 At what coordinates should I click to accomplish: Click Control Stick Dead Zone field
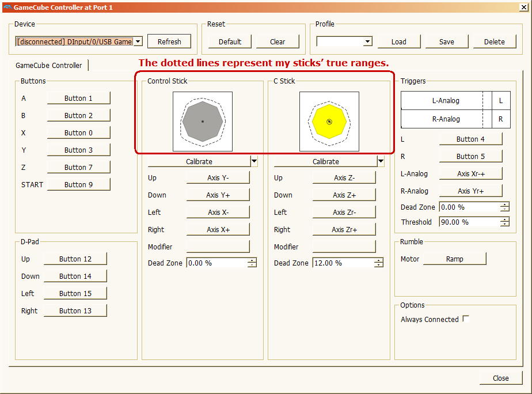217,263
